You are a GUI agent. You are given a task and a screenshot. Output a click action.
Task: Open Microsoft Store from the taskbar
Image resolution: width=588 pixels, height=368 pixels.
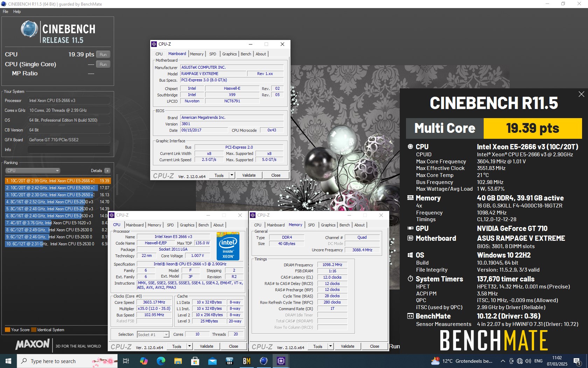(x=195, y=361)
